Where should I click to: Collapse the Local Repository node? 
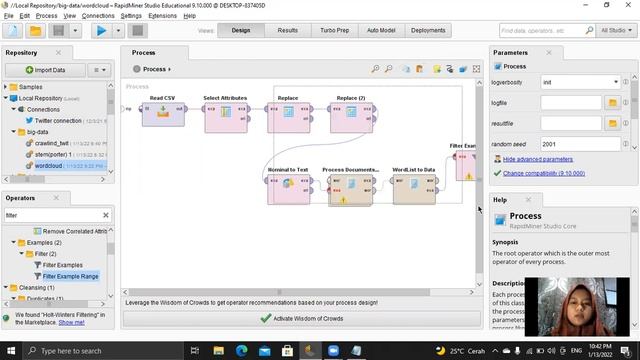[x=5, y=98]
